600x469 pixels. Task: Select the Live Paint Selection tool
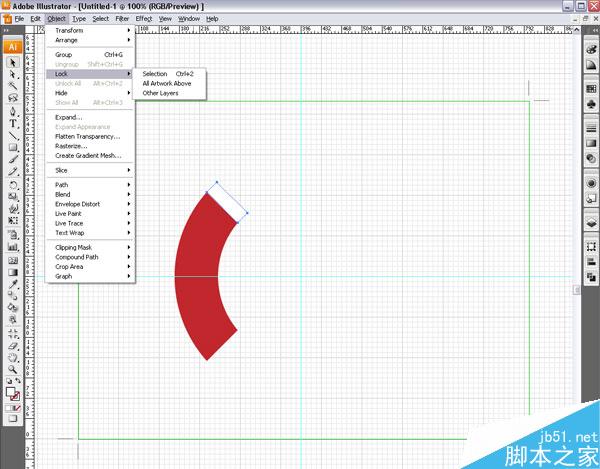(x=13, y=319)
